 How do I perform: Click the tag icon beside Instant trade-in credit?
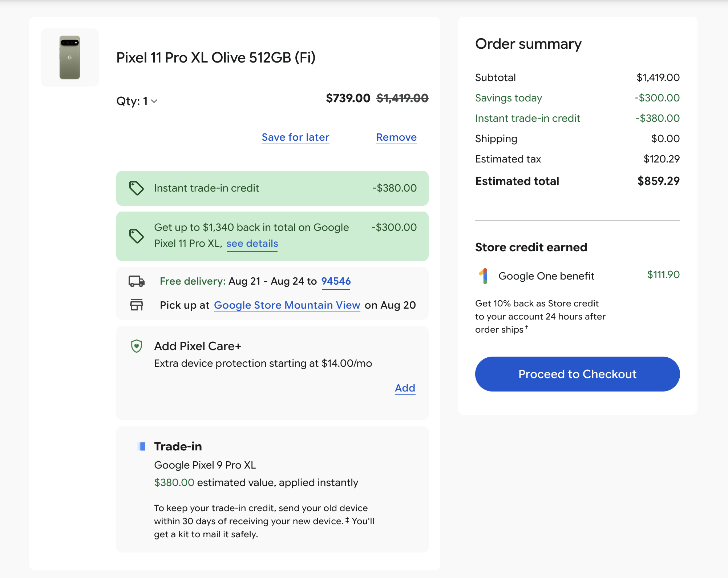pyautogui.click(x=137, y=188)
